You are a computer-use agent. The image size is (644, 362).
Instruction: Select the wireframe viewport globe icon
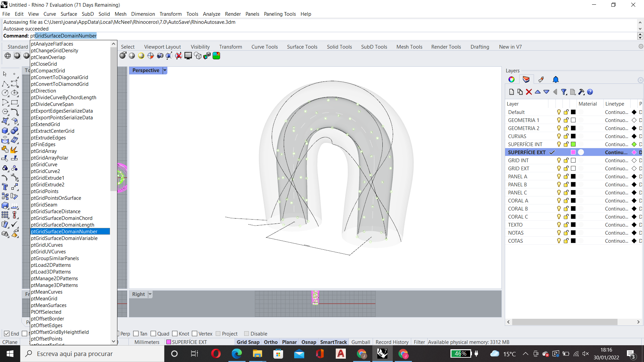[8, 56]
